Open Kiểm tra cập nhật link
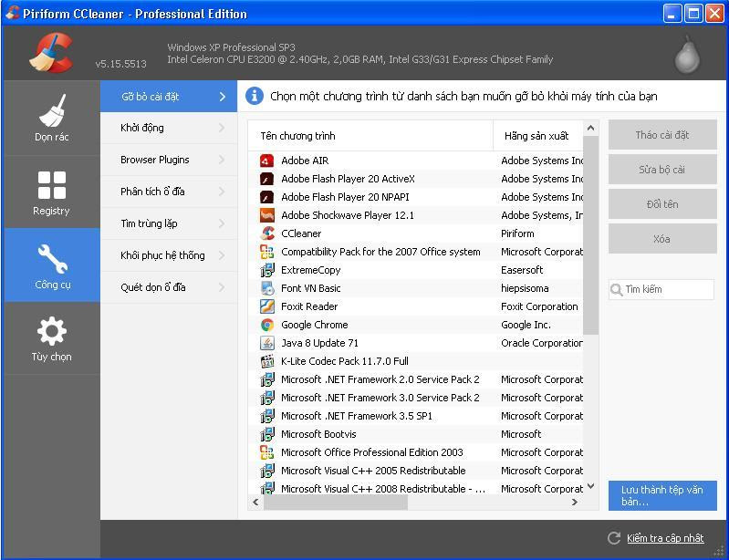Image resolution: width=729 pixels, height=560 pixels. tap(665, 538)
